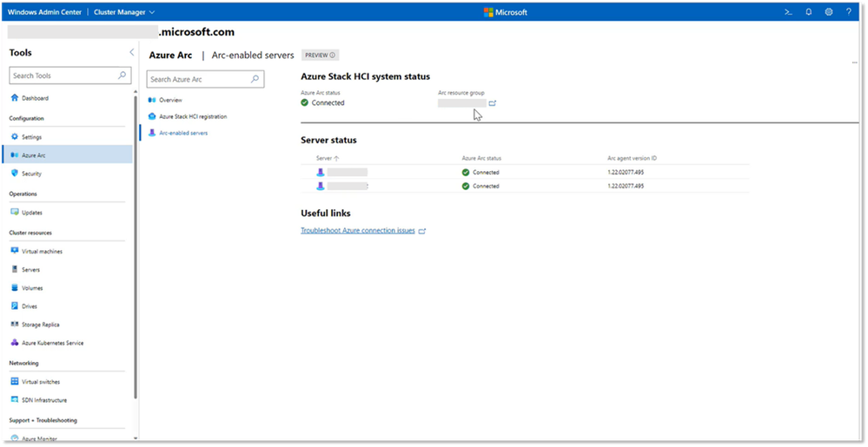This screenshot has width=868, height=447.
Task: Click the Virtual switches icon
Action: 15,382
